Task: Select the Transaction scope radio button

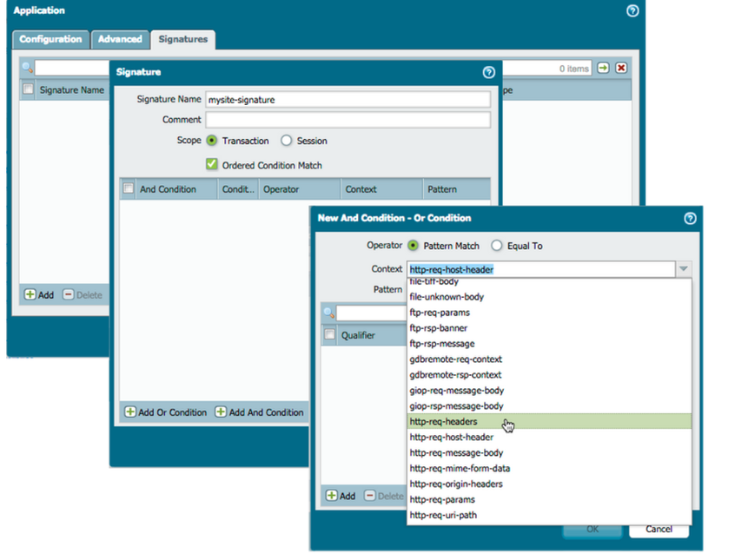Action: tap(211, 141)
